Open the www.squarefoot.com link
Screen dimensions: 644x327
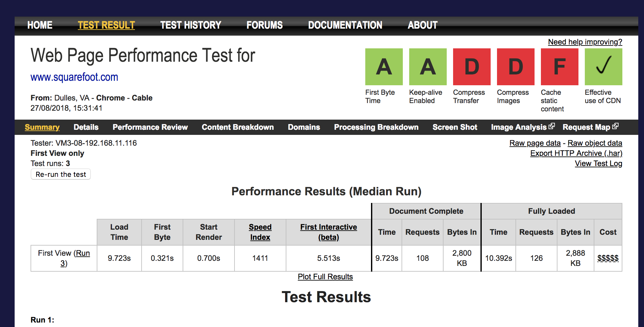pos(74,77)
